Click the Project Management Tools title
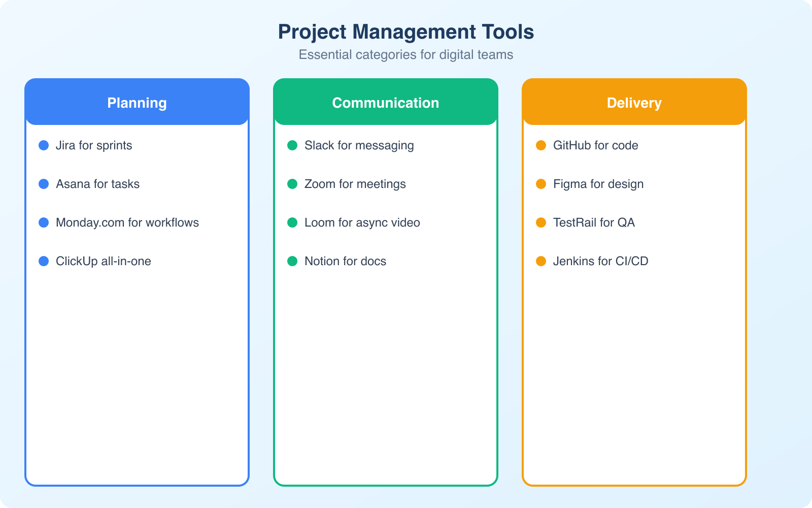The width and height of the screenshot is (812, 508). point(406,31)
